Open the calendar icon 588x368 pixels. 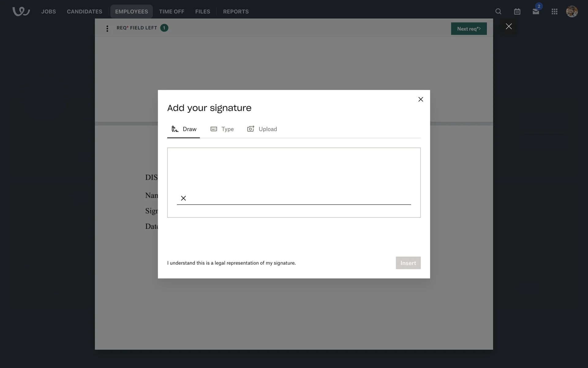[517, 11]
